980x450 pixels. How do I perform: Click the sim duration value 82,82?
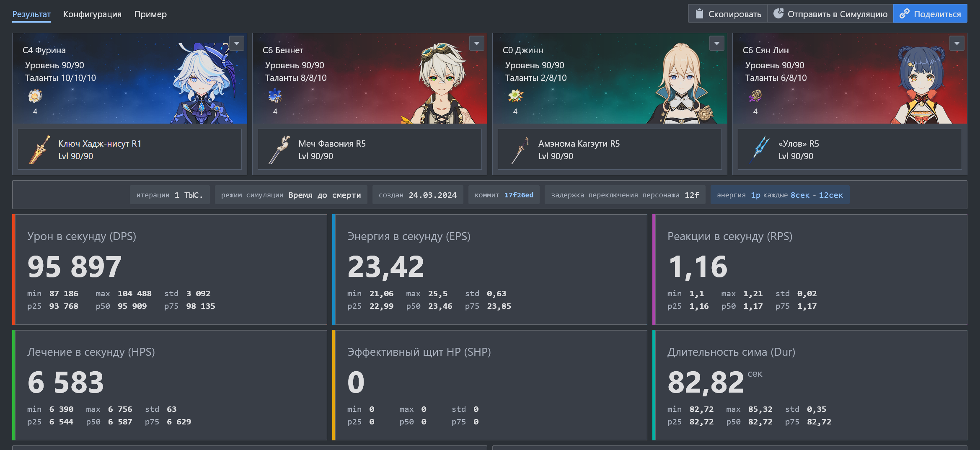click(706, 382)
